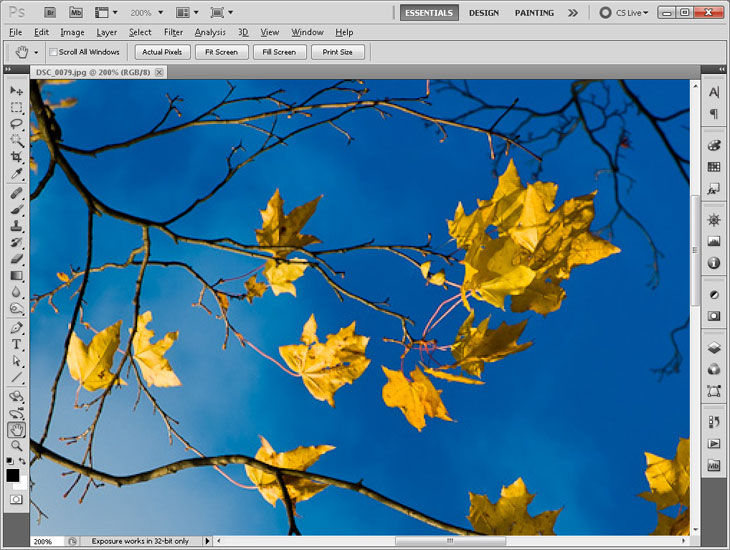Swap foreground and background colors
This screenshot has height=550, width=730.
click(x=22, y=461)
